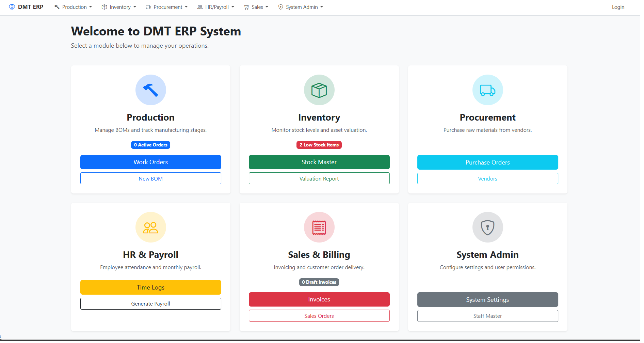Viewport: 644px width, 343px height.
Task: Click the HR & Payroll people icon
Action: pyautogui.click(x=150, y=227)
